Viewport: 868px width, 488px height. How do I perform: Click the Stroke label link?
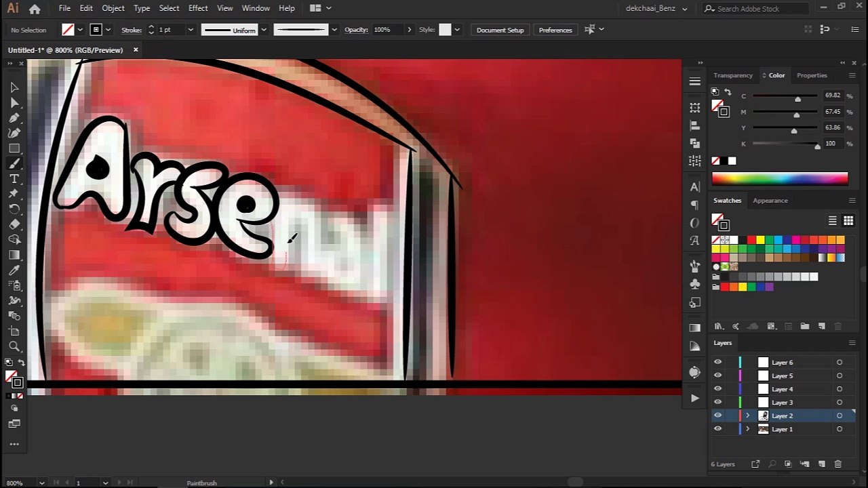click(x=132, y=30)
